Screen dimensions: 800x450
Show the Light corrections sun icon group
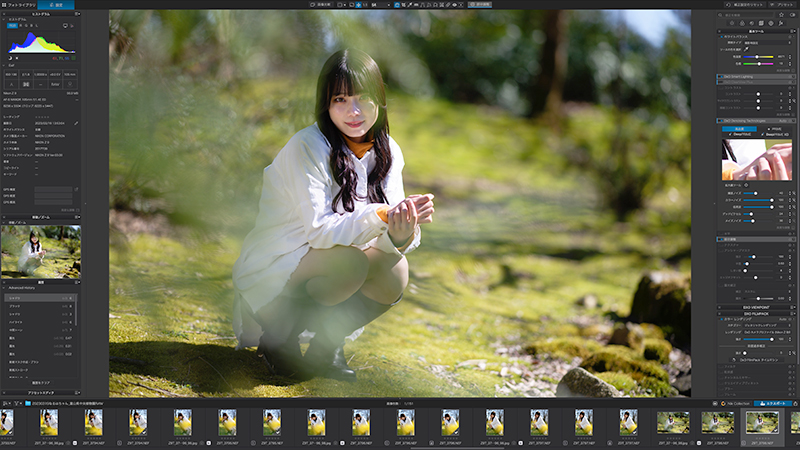tap(732, 23)
